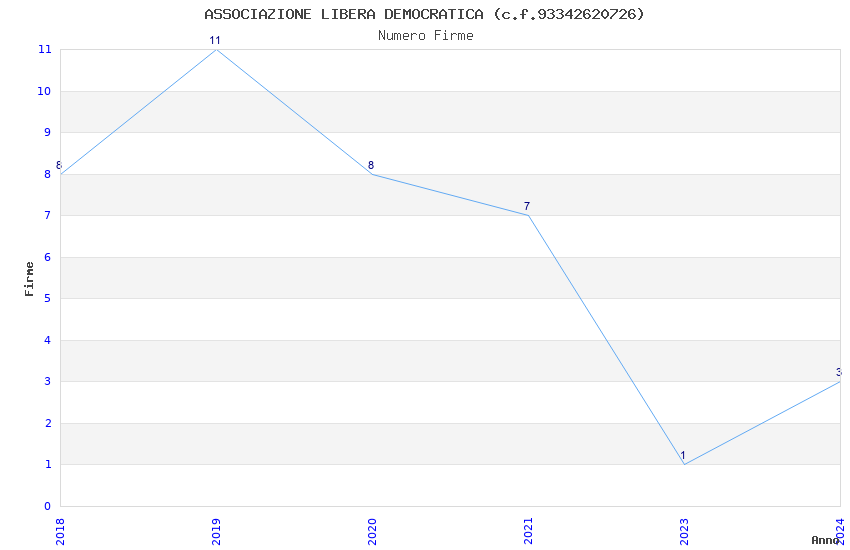This screenshot has width=850, height=550.
Task: Click y-axis tick value 5
Action: tap(48, 298)
